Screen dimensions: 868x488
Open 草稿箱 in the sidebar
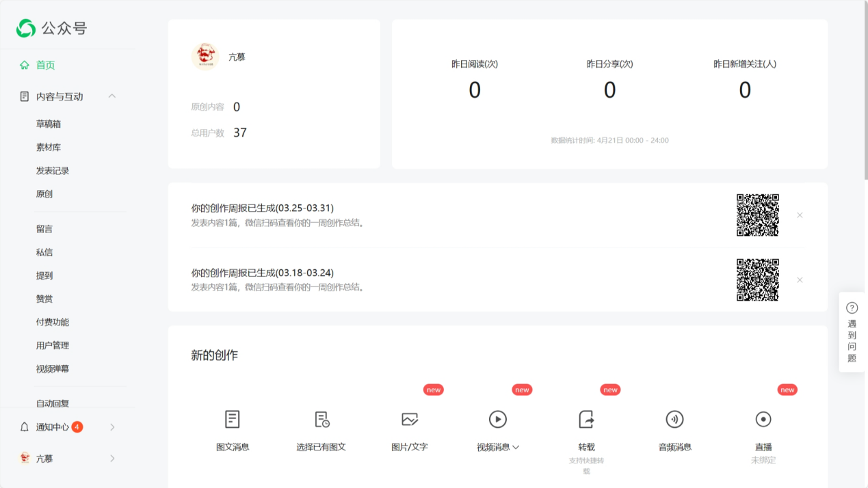tap(49, 124)
